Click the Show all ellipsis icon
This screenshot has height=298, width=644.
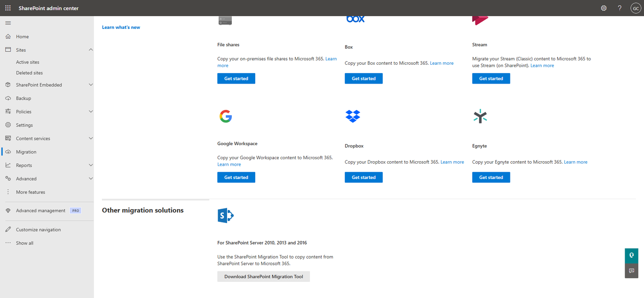tap(8, 243)
